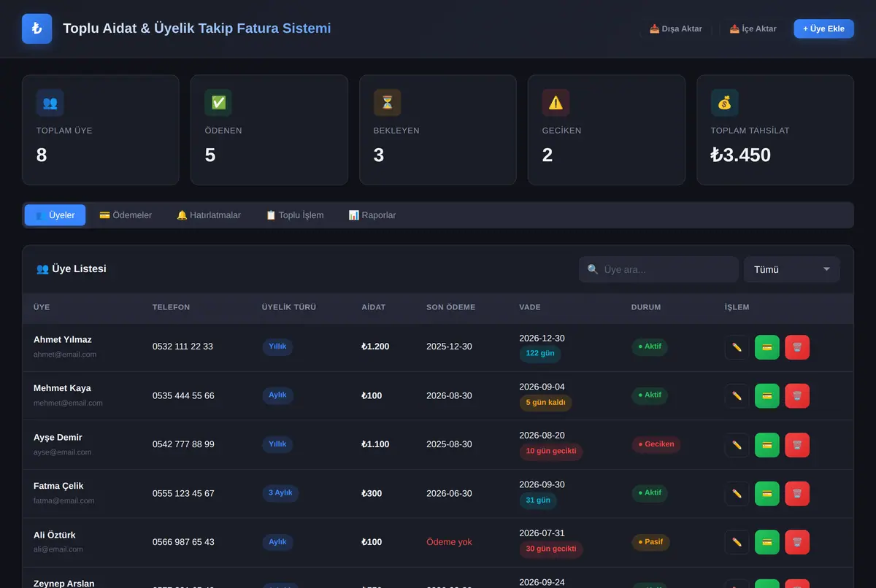Viewport: 876px width, 588px height.
Task: Add a member with Üye Ekle
Action: tap(823, 28)
